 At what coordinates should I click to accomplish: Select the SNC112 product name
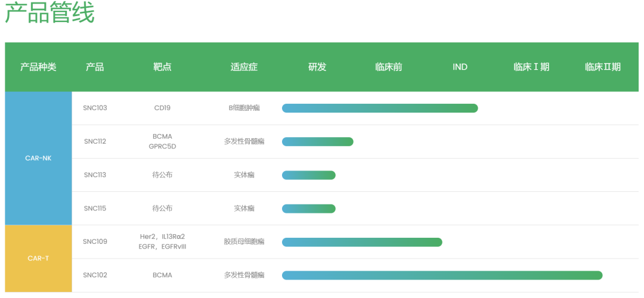click(x=95, y=142)
